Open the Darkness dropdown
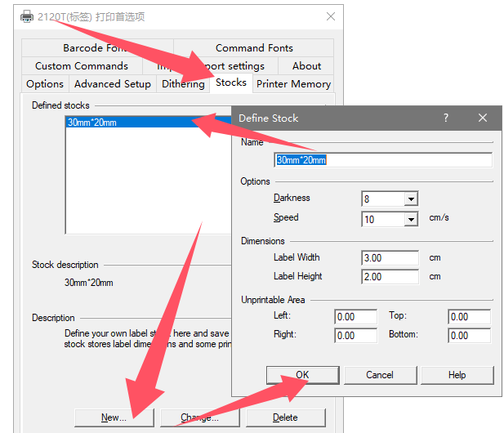This screenshot has height=433, width=504. [411, 199]
